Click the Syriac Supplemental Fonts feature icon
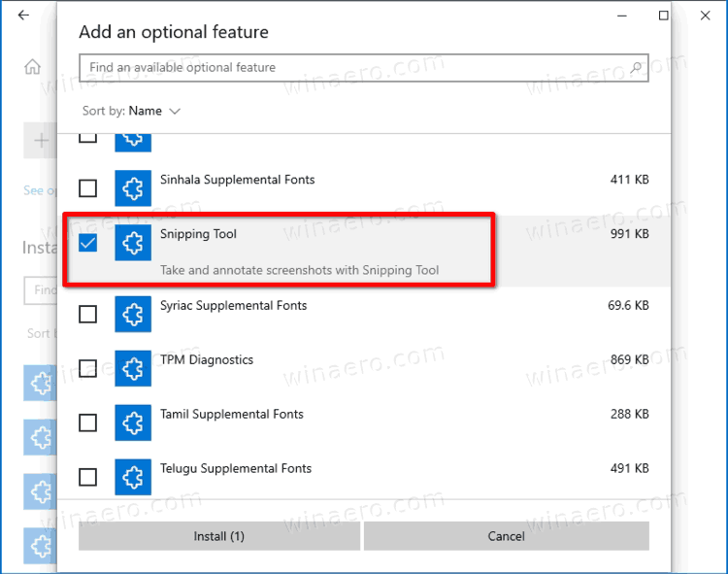 (x=133, y=314)
